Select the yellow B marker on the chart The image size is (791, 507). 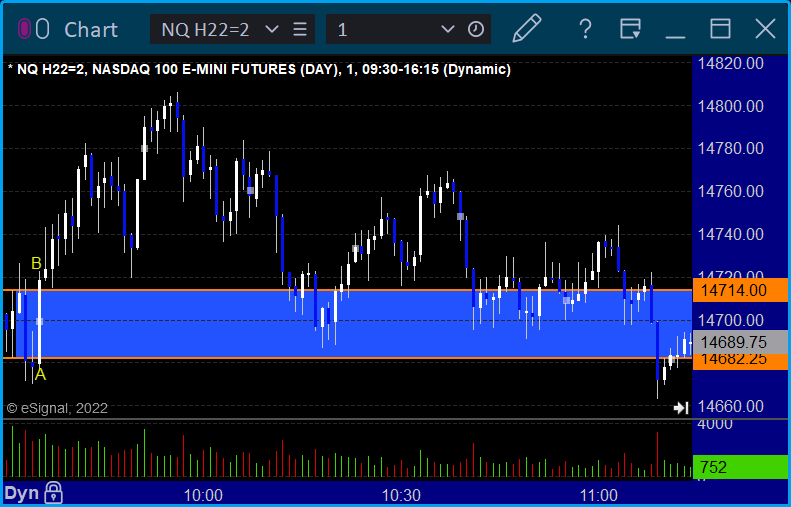pyautogui.click(x=36, y=263)
